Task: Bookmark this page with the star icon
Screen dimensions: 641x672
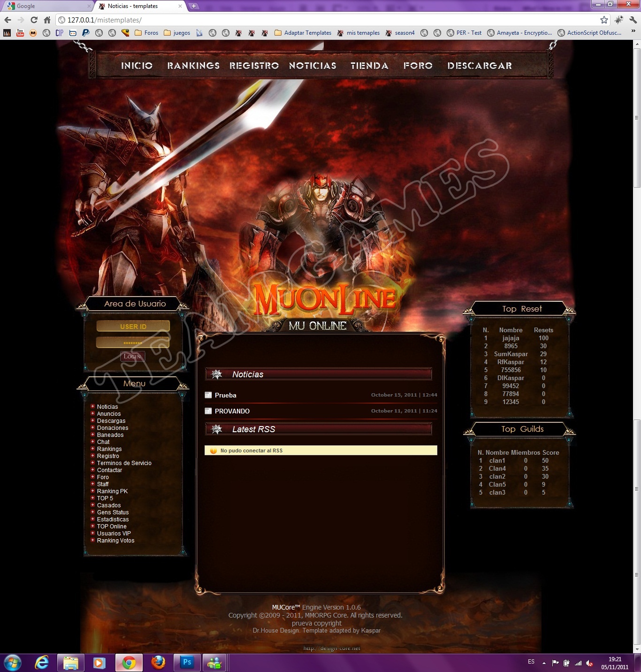Action: 604,20
